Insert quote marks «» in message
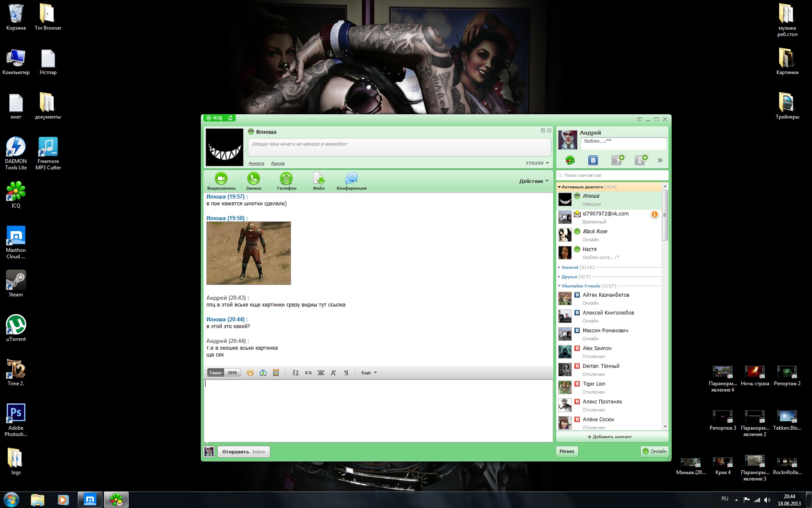 308,373
